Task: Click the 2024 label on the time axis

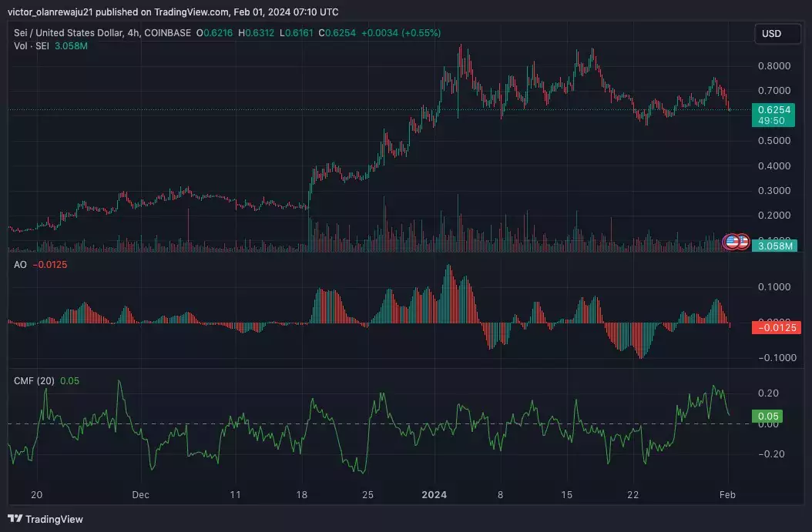Action: click(x=434, y=495)
